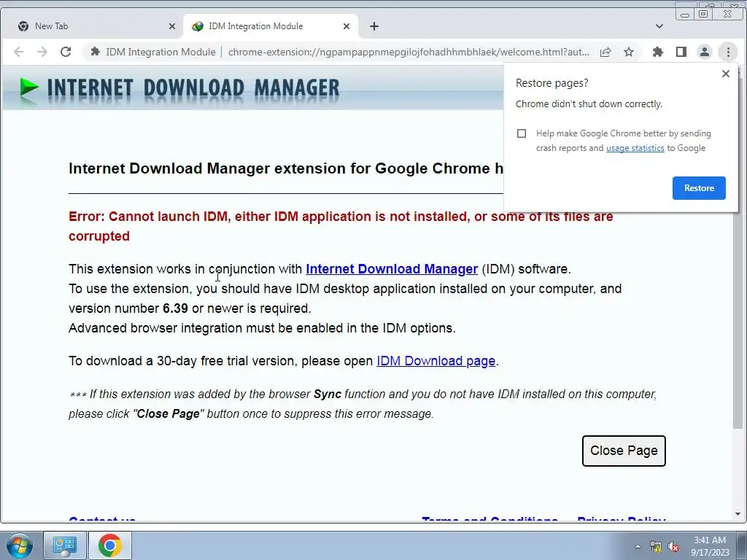Viewport: 747px width, 560px height.
Task: Open the Chrome profile avatar
Action: (705, 52)
